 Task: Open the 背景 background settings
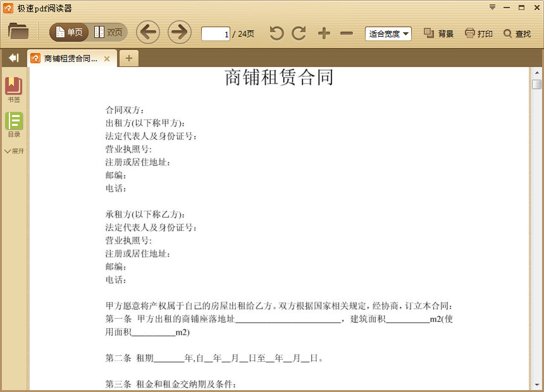438,34
